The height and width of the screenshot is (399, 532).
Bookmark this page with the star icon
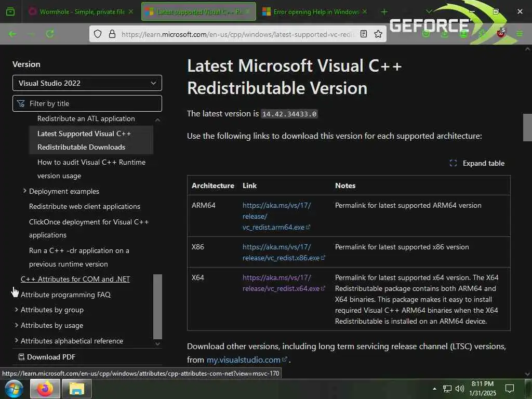[x=378, y=34]
